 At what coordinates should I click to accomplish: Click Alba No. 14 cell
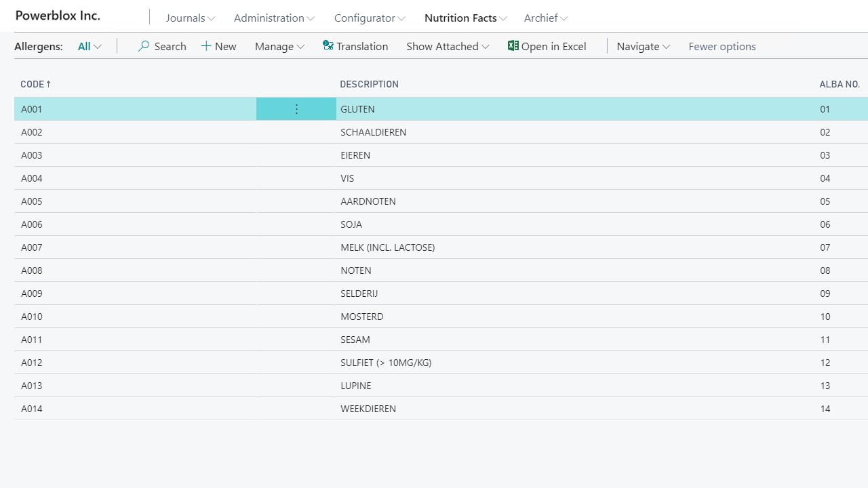click(x=825, y=409)
